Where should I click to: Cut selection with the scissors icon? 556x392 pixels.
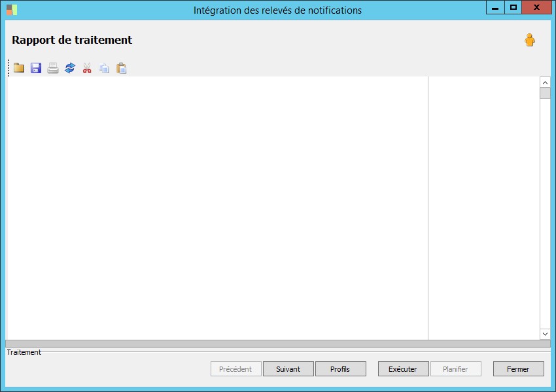(x=87, y=68)
